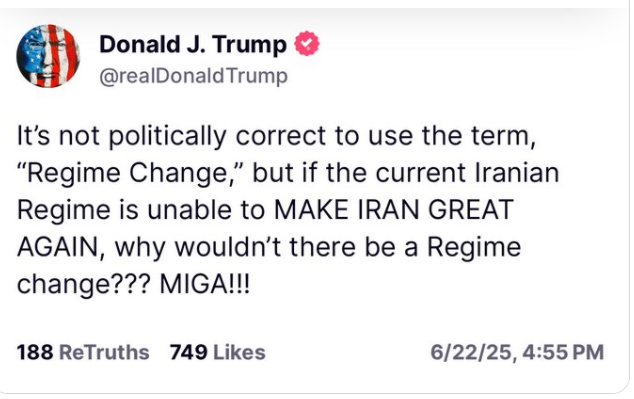634x399 pixels.
Task: Select the word MIGA!!! in post
Action: (x=205, y=284)
